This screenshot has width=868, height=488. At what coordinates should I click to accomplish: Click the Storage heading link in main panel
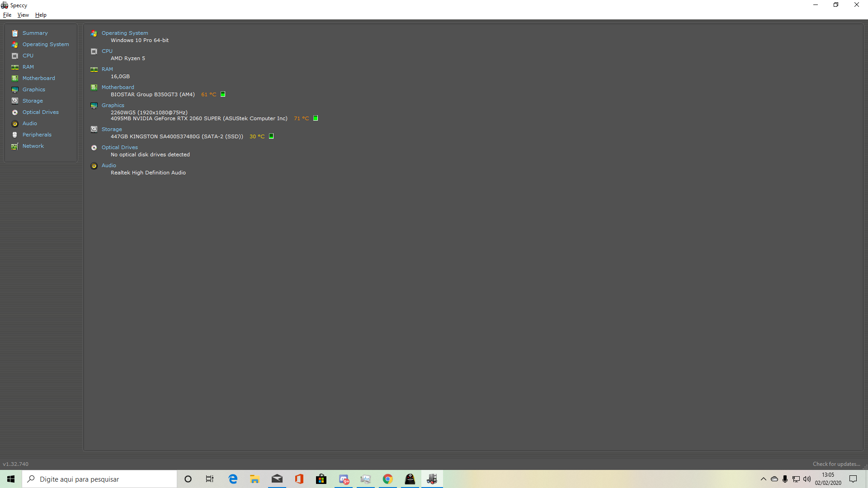[112, 129]
